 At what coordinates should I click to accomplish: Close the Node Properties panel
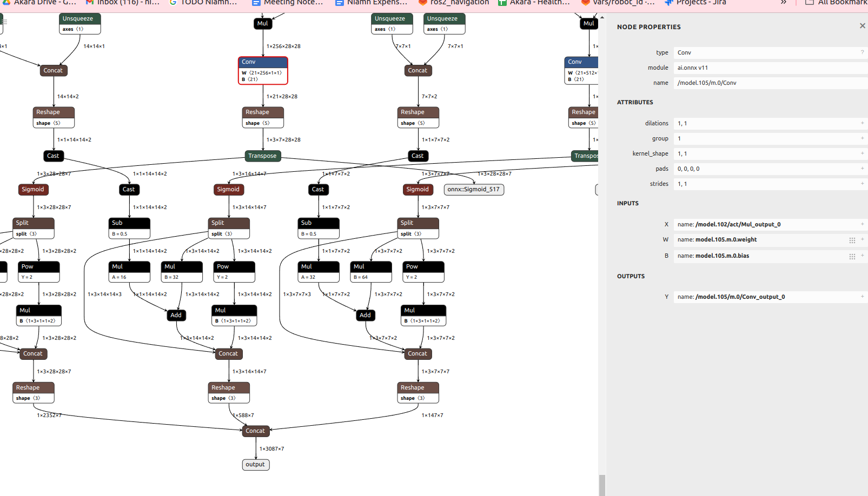(862, 26)
